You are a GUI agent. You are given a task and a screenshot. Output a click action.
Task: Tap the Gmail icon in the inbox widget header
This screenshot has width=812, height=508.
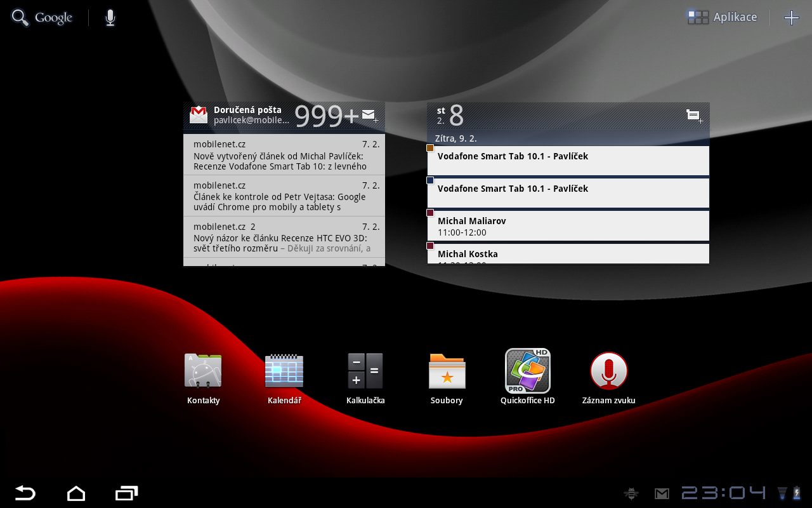click(x=199, y=115)
